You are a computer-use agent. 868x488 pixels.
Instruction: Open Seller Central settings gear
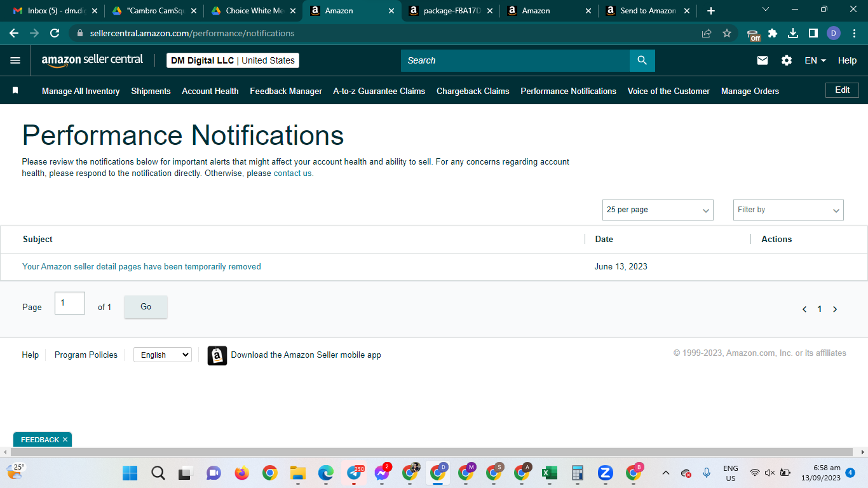(x=787, y=60)
